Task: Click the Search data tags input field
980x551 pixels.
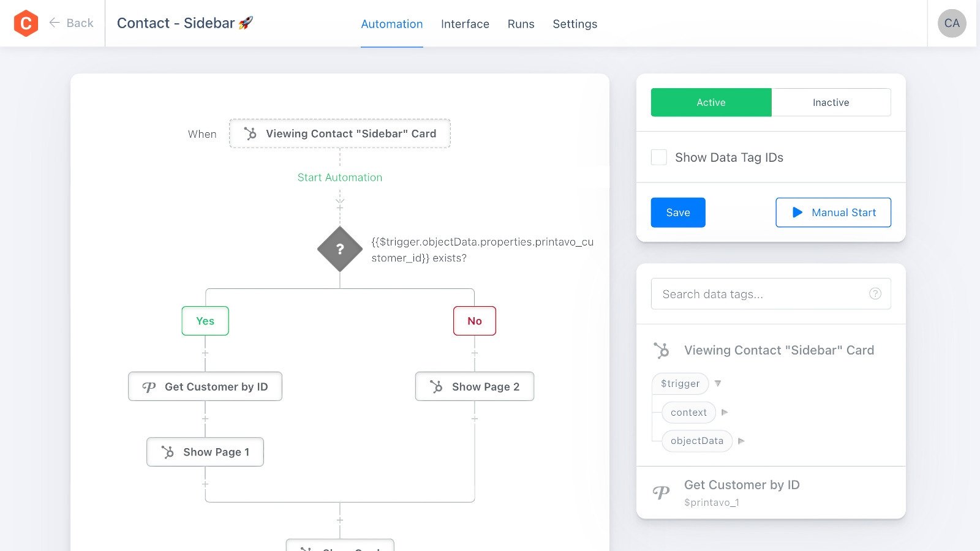Action: (x=759, y=294)
